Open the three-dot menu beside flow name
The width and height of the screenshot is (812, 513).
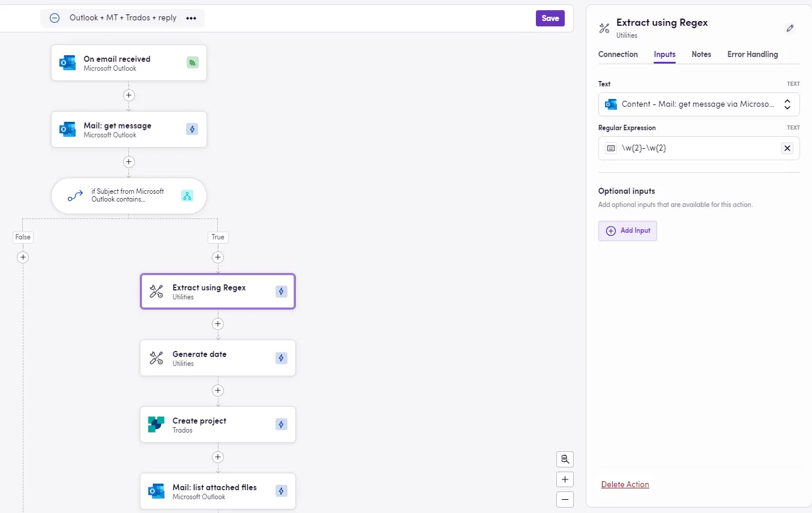(191, 18)
